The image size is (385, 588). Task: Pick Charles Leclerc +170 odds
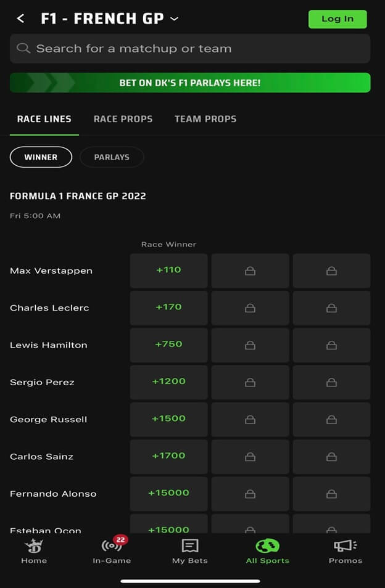tap(169, 308)
